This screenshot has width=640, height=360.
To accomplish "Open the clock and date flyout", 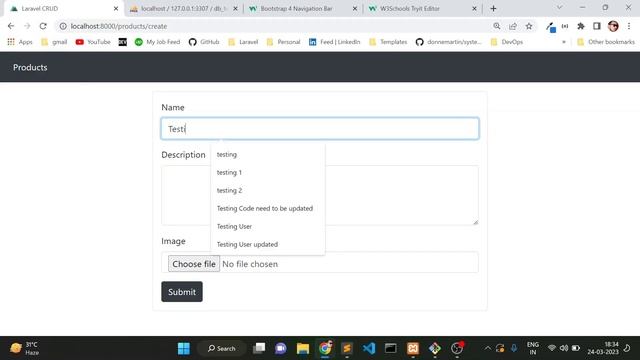I will (603, 348).
